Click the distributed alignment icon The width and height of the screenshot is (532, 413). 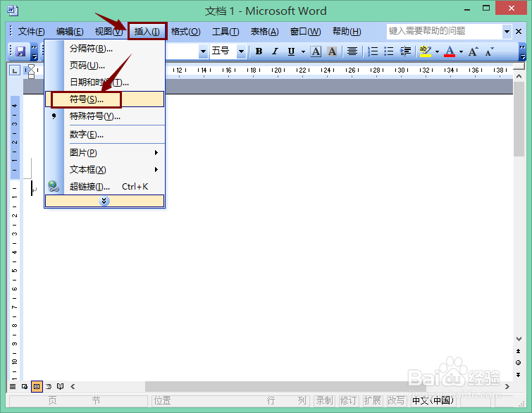pos(352,51)
